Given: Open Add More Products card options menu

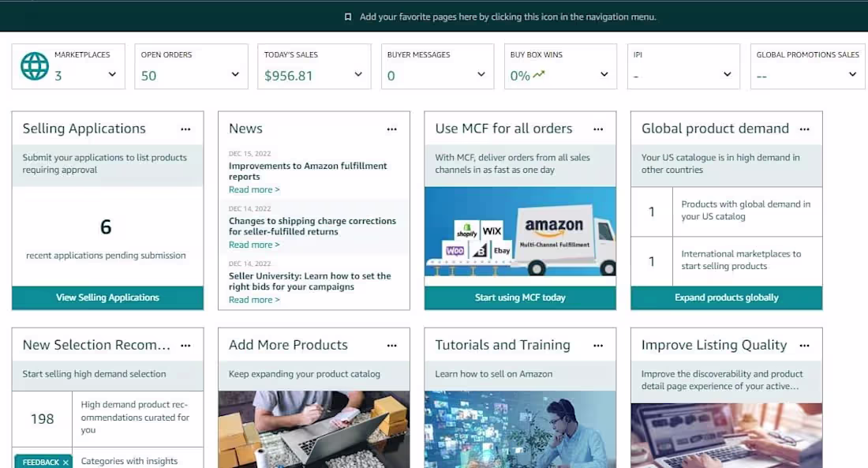Looking at the screenshot, I should (x=392, y=346).
